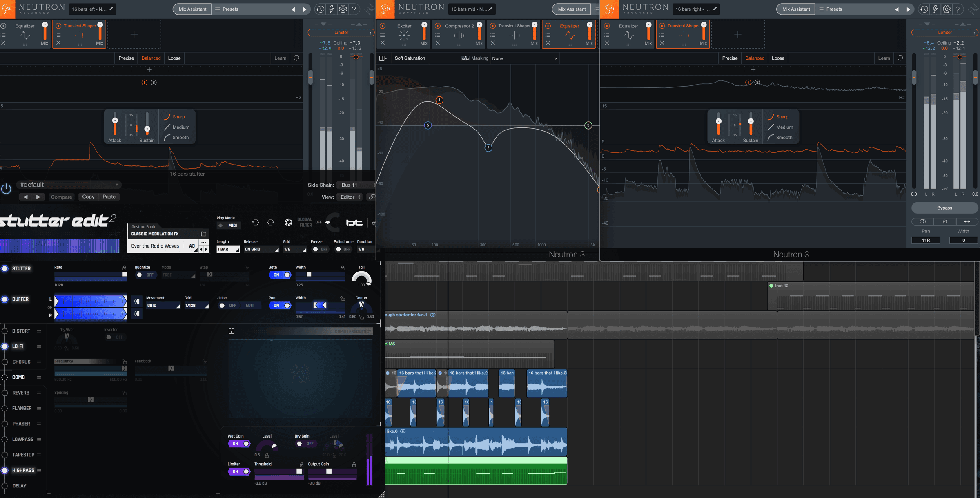Click the lightning bolt in left Neutron

[332, 9]
